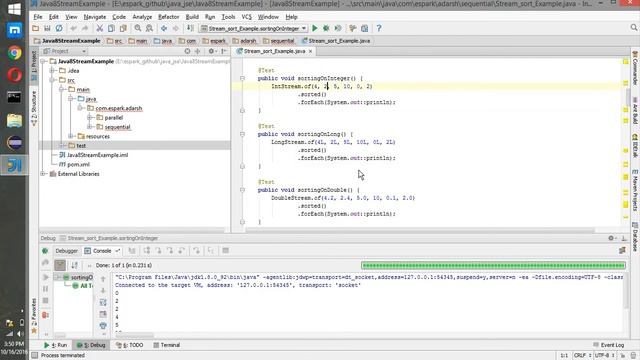
Task: Open the Terminal tool window
Action: [x=167, y=345]
